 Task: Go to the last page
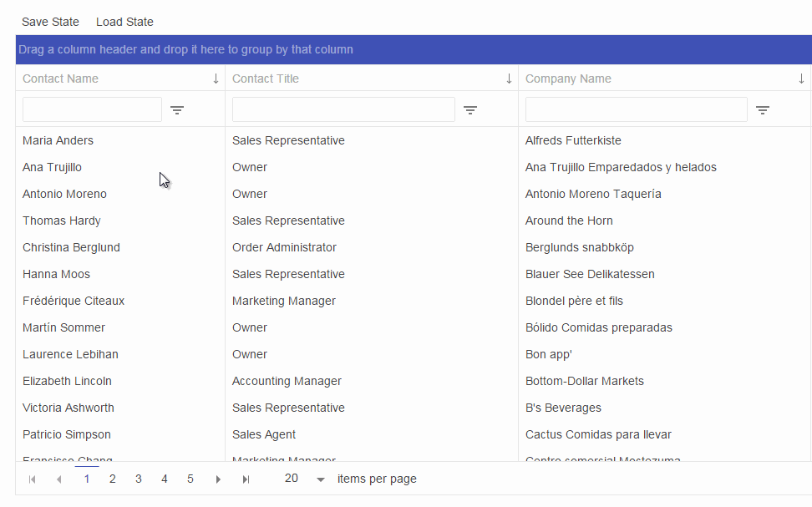[x=246, y=479]
